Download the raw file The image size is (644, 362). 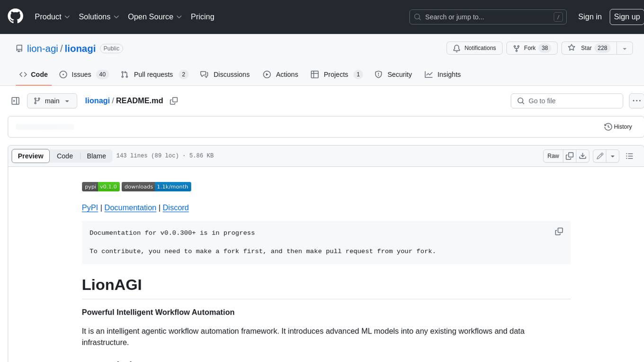(583, 156)
